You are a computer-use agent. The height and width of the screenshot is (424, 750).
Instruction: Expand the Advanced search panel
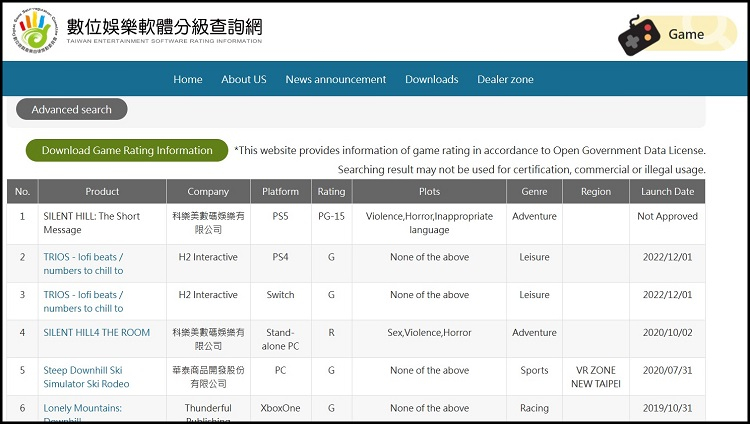click(x=71, y=110)
